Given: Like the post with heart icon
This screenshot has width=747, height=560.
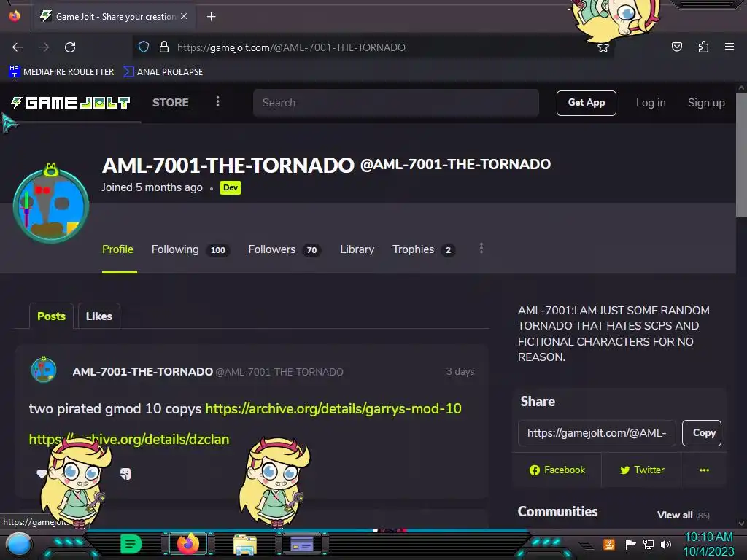Looking at the screenshot, I should (x=42, y=474).
